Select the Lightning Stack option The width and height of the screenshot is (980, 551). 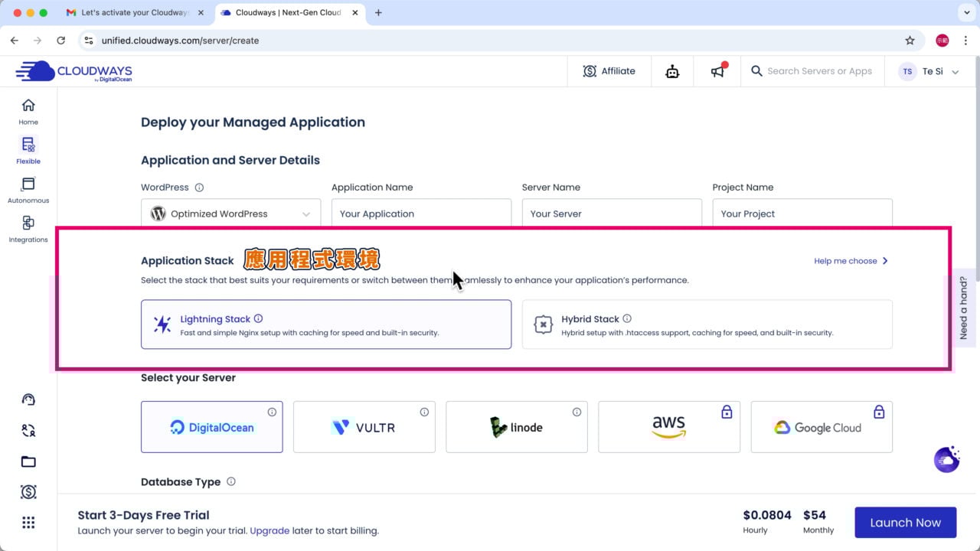[326, 324]
